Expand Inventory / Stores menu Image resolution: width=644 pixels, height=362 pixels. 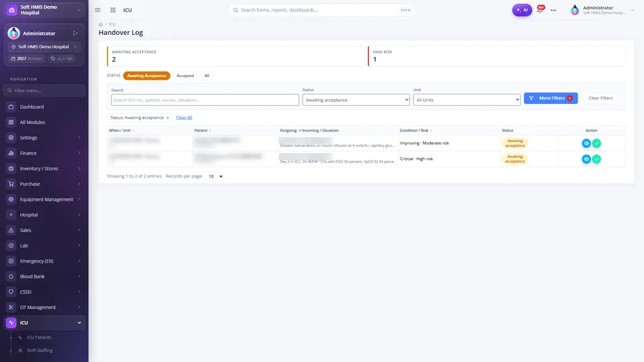tap(44, 168)
